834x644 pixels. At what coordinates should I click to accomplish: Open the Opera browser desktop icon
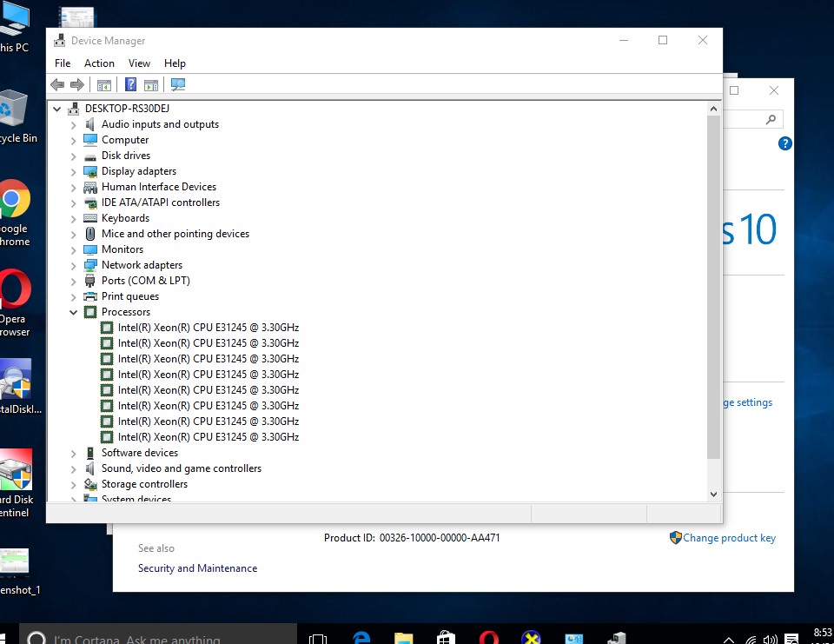click(13, 291)
